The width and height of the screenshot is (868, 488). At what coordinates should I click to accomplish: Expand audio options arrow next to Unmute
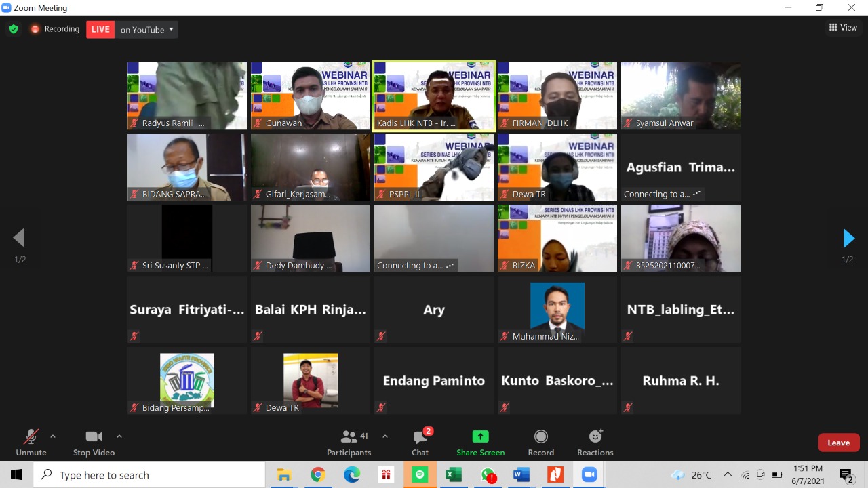point(53,436)
